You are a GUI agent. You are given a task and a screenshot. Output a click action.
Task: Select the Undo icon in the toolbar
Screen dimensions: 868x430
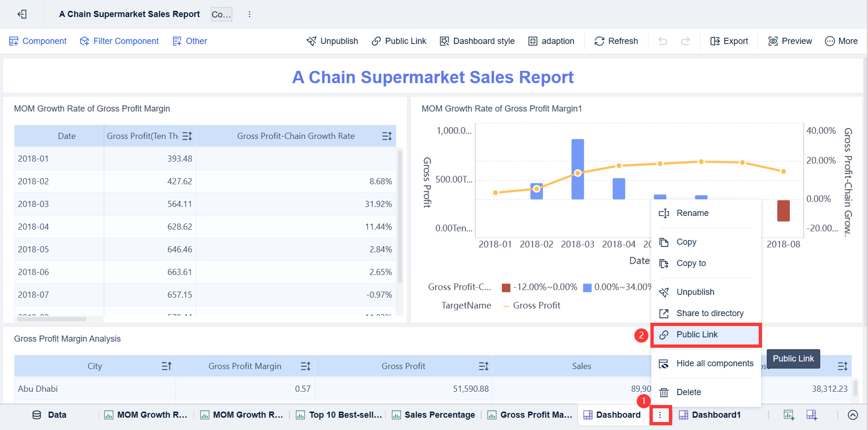[x=663, y=41]
